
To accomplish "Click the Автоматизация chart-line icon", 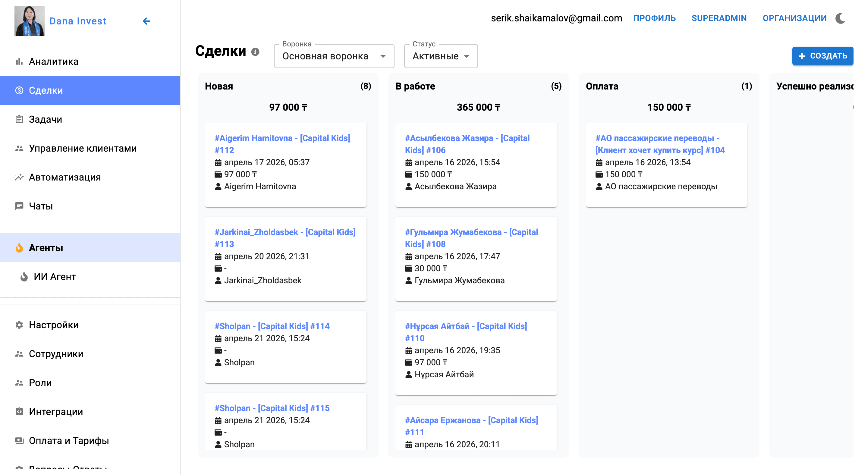I will tap(19, 177).
